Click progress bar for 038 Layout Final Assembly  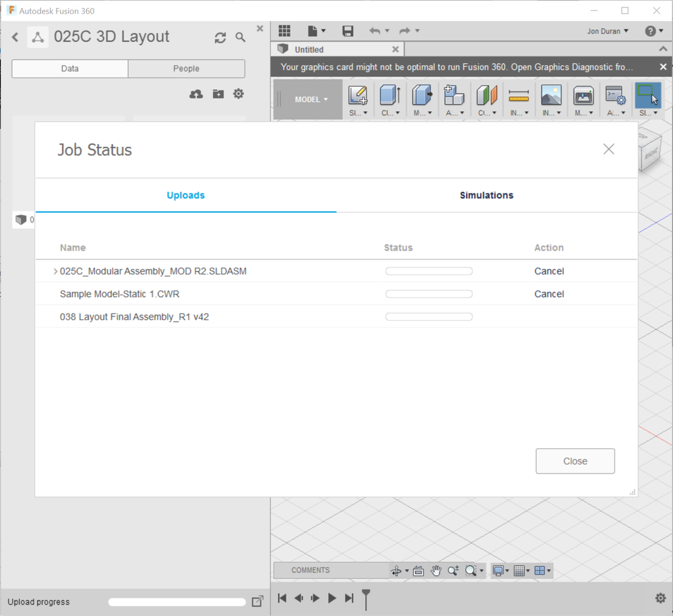pyautogui.click(x=428, y=317)
